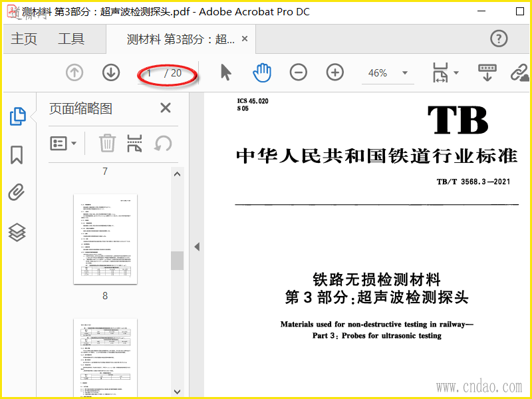Maximize the Acrobat window
Screen dimensions: 532x399
click(520, 11)
